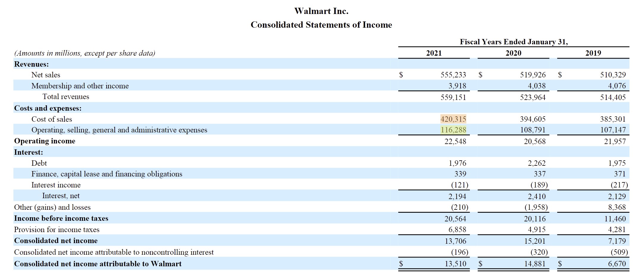Click operating income value 21,957
Screen dimensions: 644x277
(615, 141)
